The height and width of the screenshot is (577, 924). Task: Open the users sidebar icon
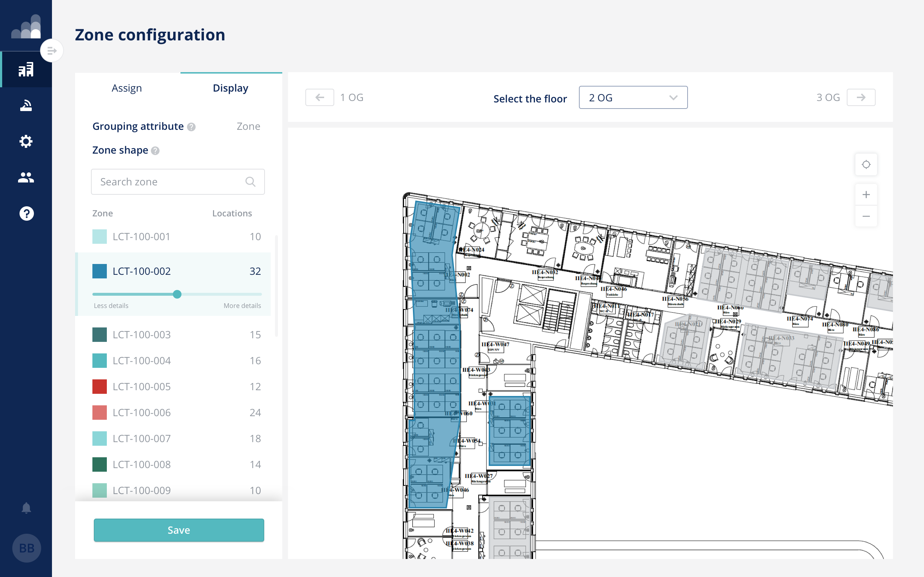click(x=26, y=177)
